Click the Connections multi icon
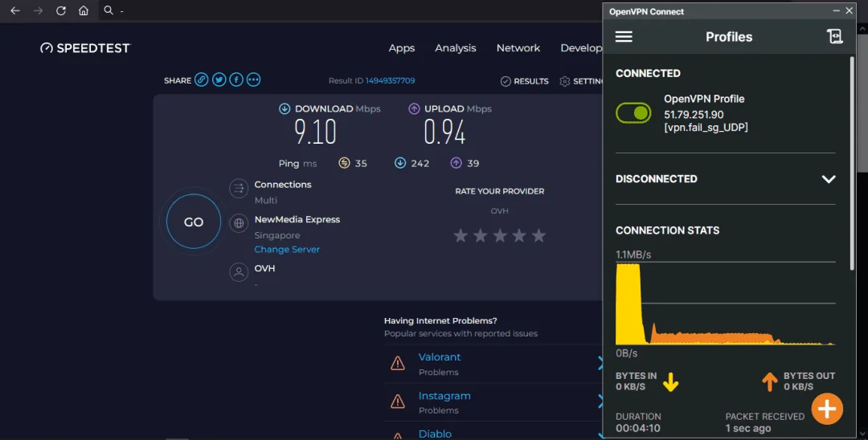The height and width of the screenshot is (440, 868). pyautogui.click(x=239, y=189)
